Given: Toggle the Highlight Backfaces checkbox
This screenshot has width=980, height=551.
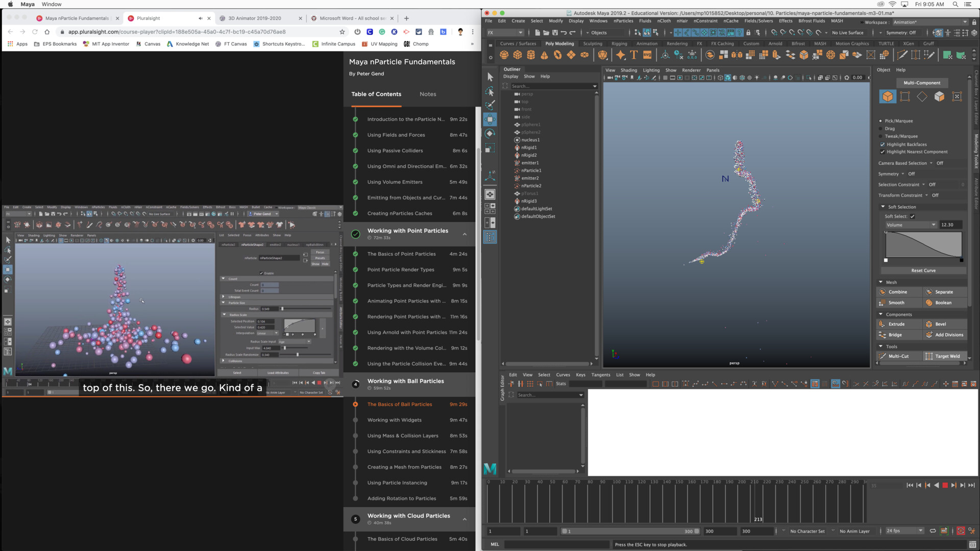Looking at the screenshot, I should point(883,144).
